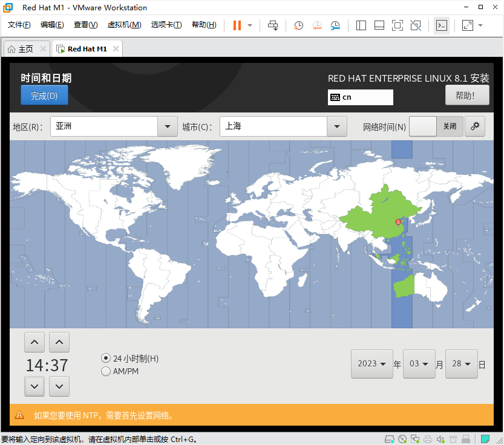Select the AM/PM radio button
This screenshot has width=504, height=445.
coord(105,371)
